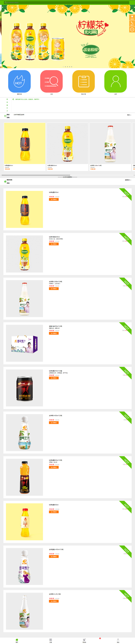Open the red search category icon
This screenshot has width=135, height=644.
pyautogui.click(x=51, y=81)
